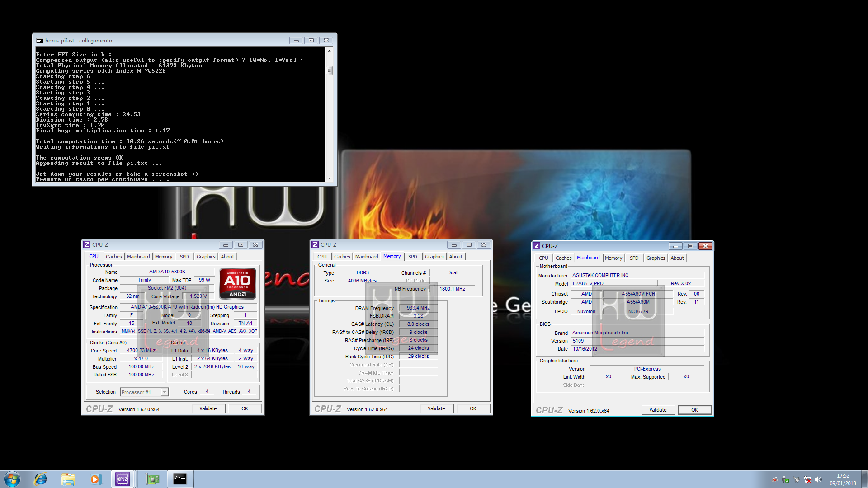Switch to Caches tab in the CPU-tab window
The height and width of the screenshot is (488, 868).
click(x=114, y=257)
